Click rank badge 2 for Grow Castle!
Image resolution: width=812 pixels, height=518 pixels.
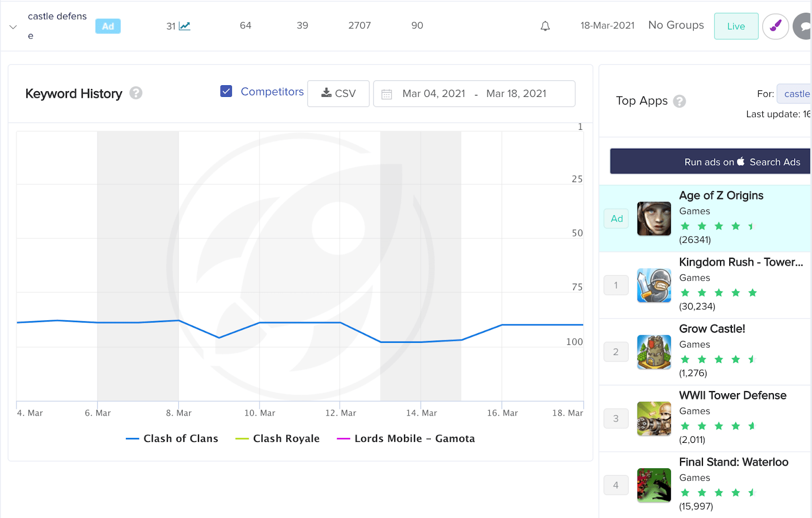616,352
